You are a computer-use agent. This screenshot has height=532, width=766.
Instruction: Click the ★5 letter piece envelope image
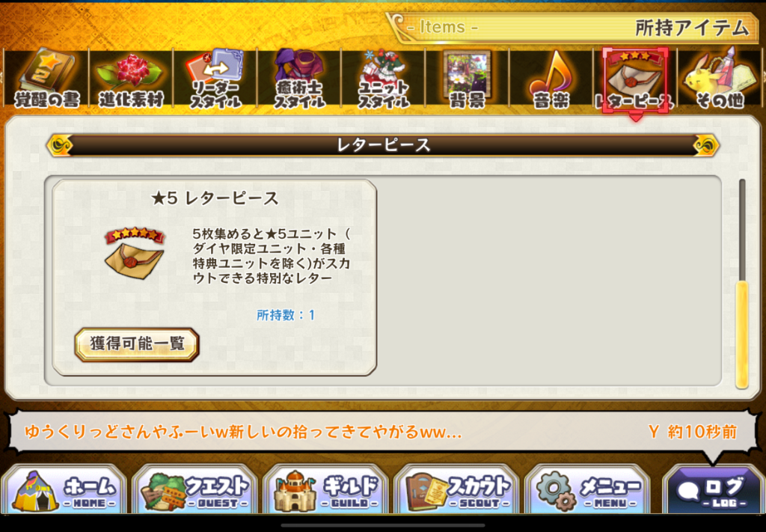click(x=135, y=254)
